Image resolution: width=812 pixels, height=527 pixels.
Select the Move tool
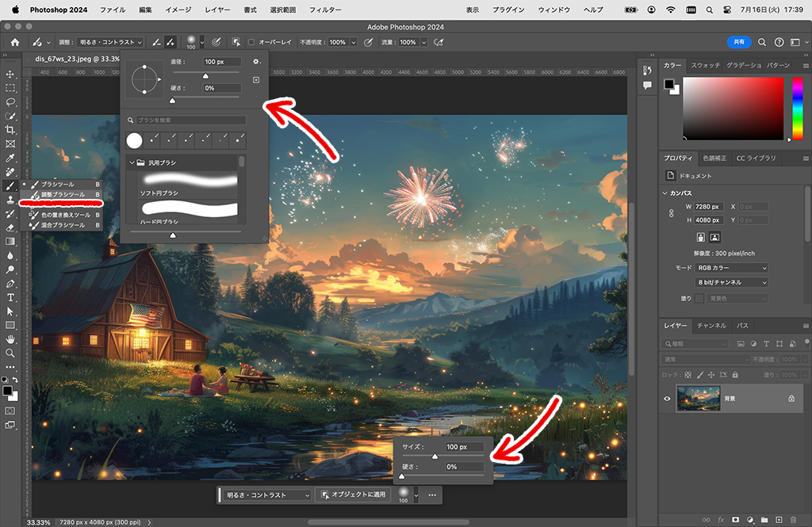(x=10, y=74)
